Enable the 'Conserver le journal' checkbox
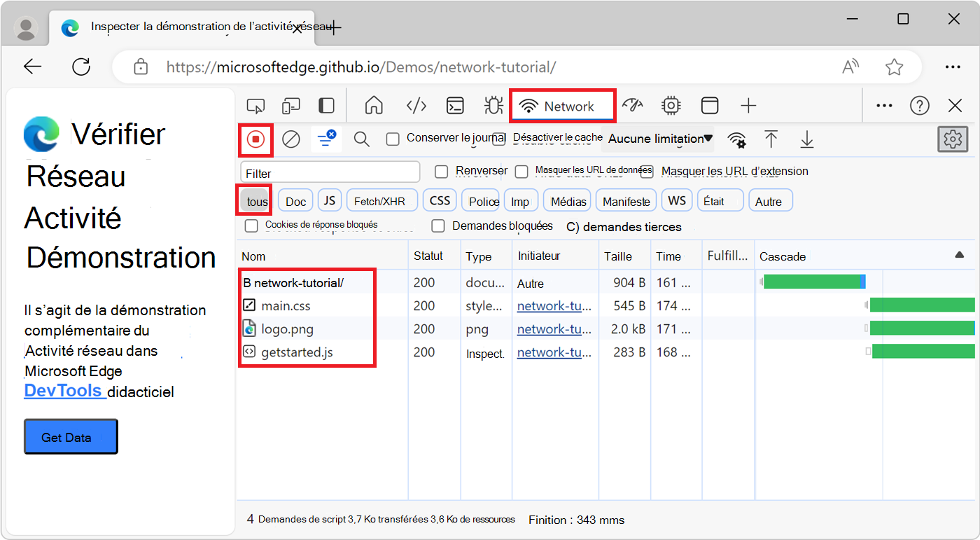 (x=392, y=139)
